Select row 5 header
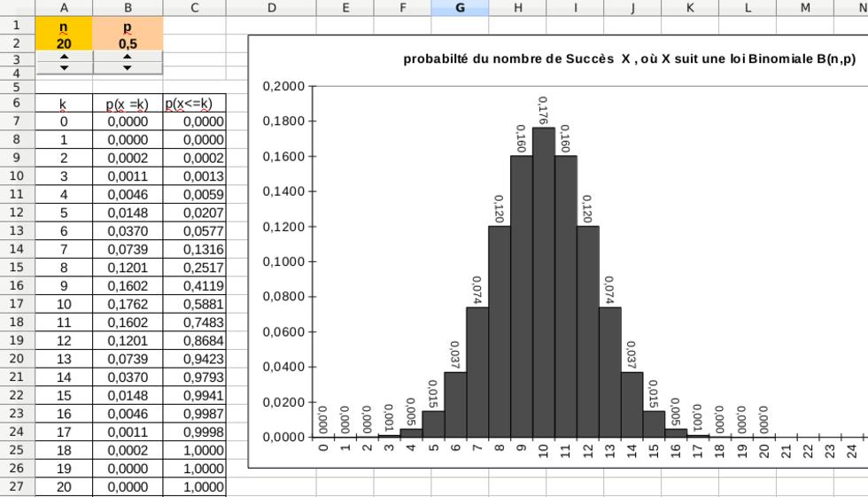 coord(17,87)
